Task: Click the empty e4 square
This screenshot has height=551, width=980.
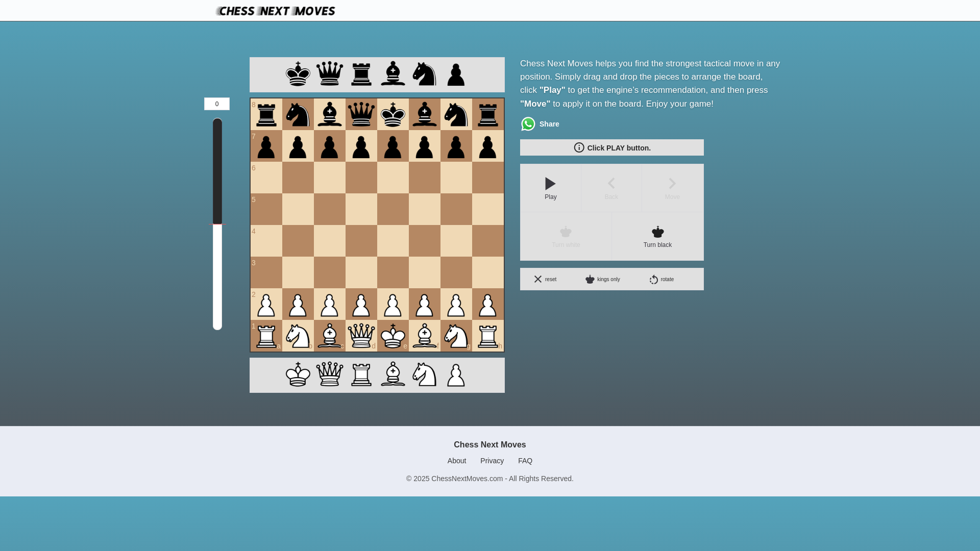Action: (x=393, y=241)
